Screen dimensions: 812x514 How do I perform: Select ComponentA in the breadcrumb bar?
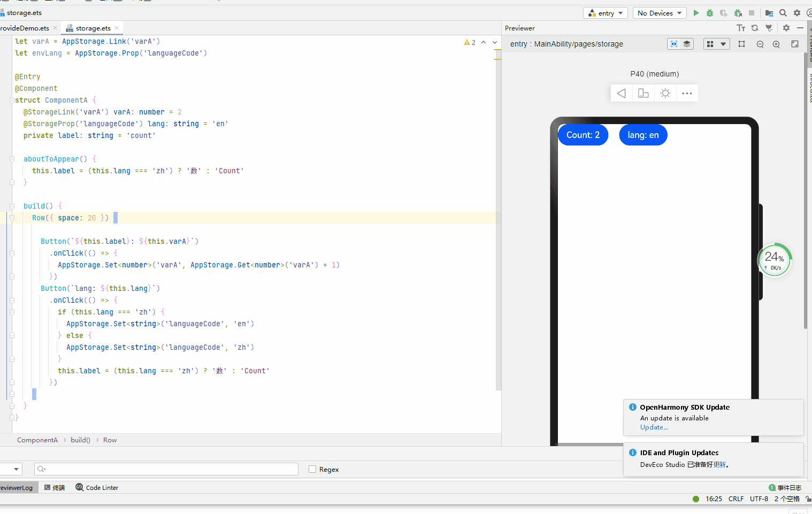coord(37,440)
